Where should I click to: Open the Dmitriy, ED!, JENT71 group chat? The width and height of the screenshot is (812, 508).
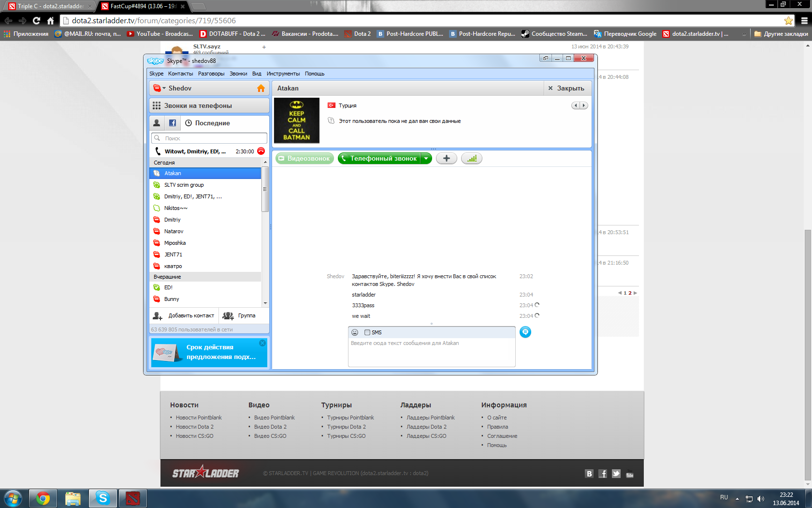pyautogui.click(x=205, y=196)
